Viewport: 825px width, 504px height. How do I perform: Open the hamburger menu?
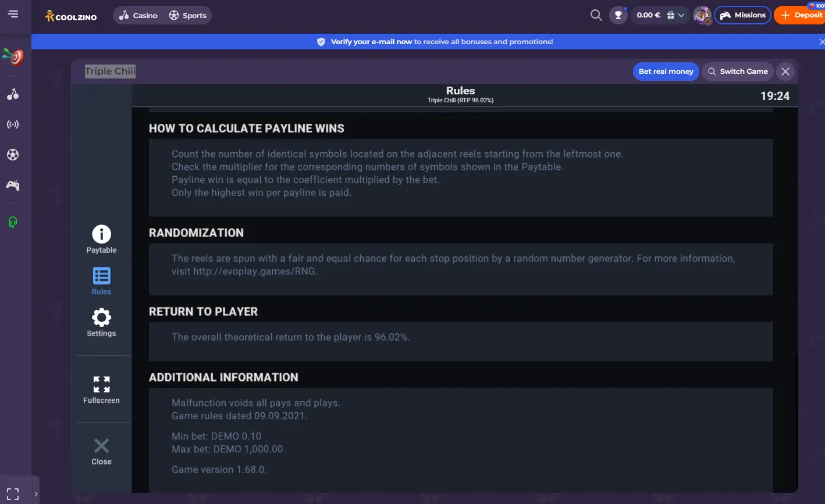[13, 14]
